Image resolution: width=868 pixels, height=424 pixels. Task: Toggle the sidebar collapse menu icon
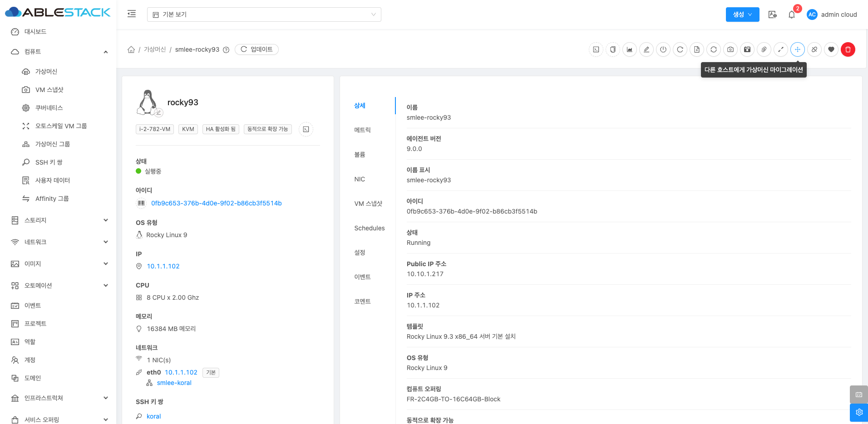[x=132, y=14]
